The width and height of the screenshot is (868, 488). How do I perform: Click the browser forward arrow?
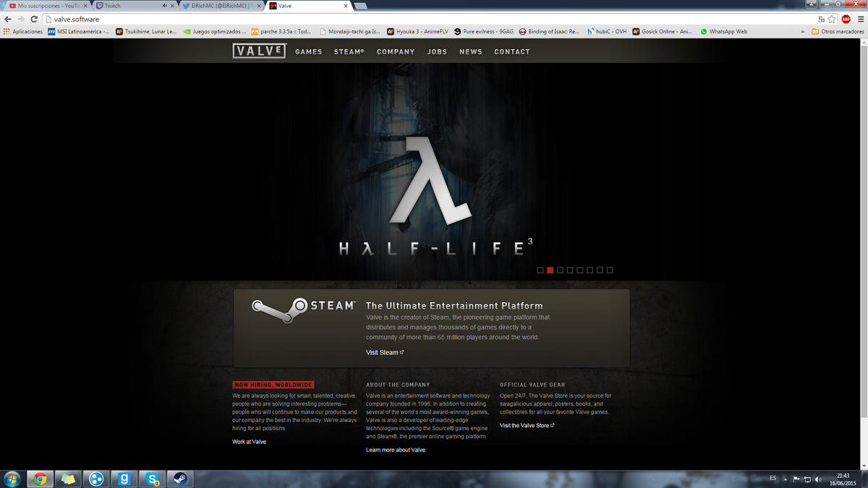(x=21, y=19)
